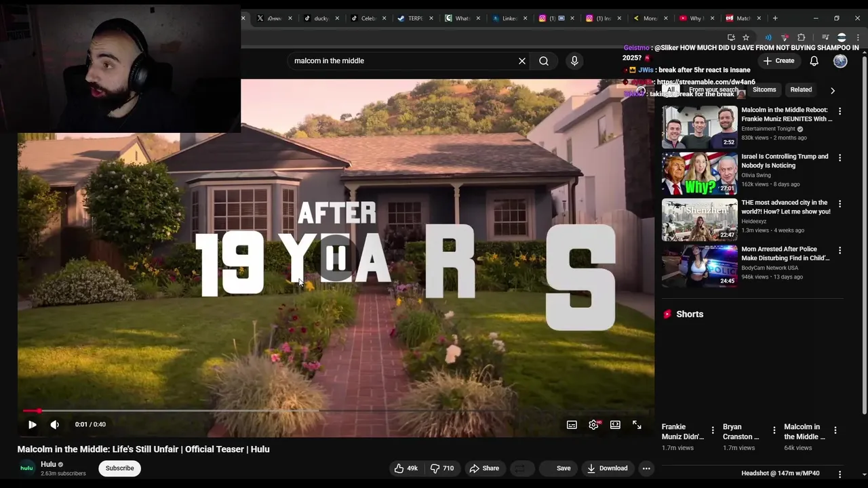Switch to theater mode
The width and height of the screenshot is (868, 488).
615,424
